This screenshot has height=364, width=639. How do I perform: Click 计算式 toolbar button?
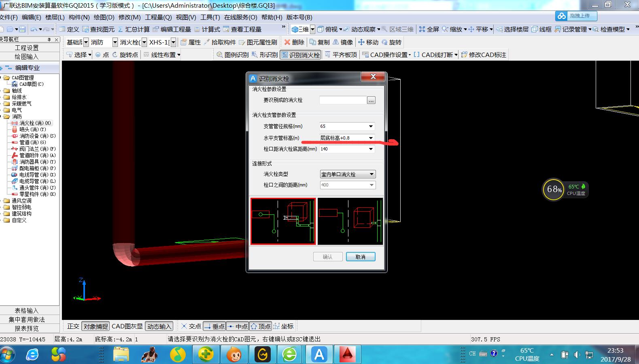pos(207,29)
